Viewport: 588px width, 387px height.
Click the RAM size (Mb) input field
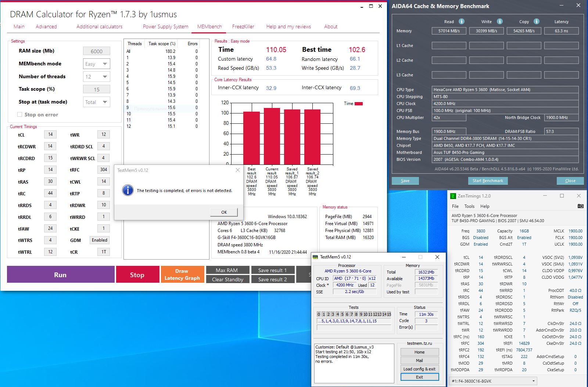pyautogui.click(x=97, y=51)
